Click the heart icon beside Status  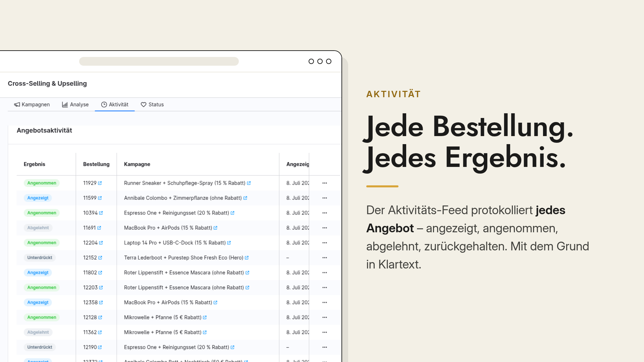(144, 105)
